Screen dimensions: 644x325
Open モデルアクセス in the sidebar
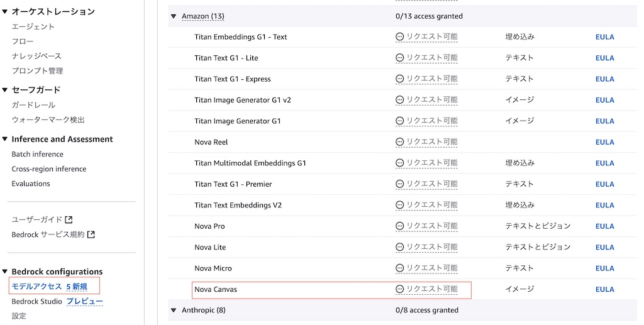pos(36,287)
